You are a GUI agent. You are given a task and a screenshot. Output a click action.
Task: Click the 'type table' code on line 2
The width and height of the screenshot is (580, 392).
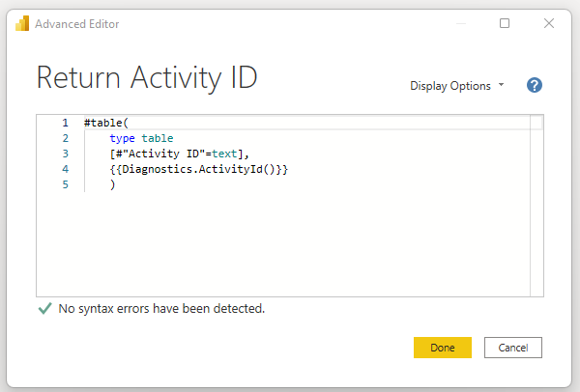(141, 138)
